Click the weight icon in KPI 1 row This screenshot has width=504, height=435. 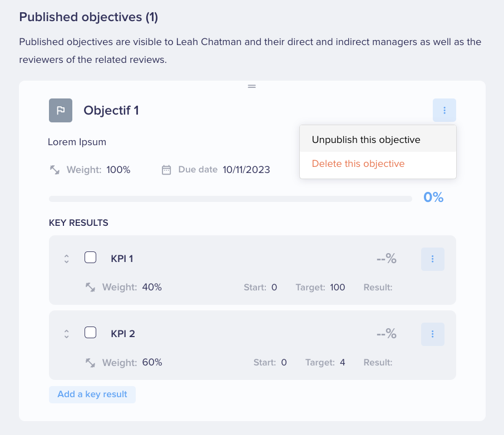pos(90,287)
